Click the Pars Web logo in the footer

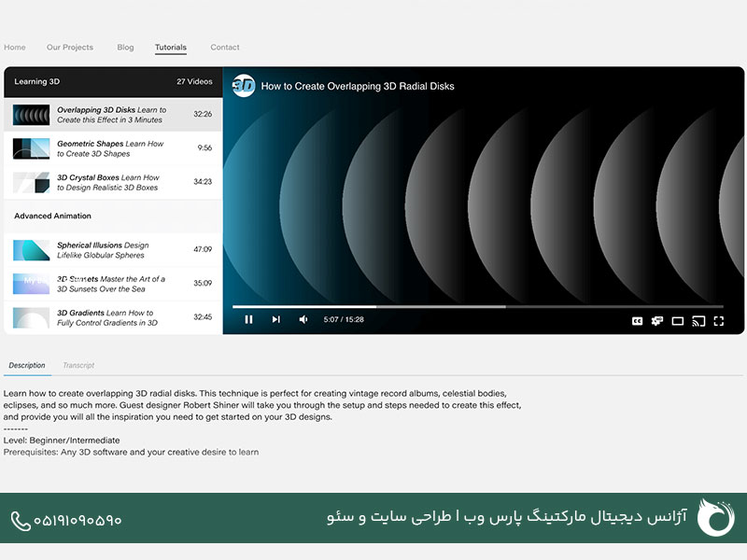715,518
